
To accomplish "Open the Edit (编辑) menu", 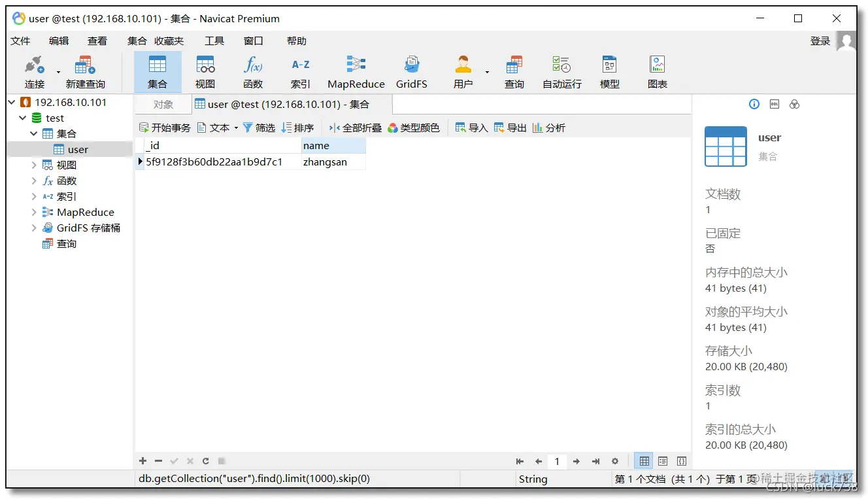I will coord(59,41).
